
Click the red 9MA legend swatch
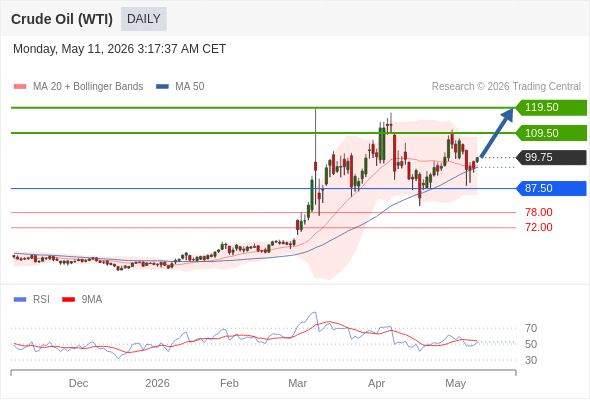pos(68,300)
